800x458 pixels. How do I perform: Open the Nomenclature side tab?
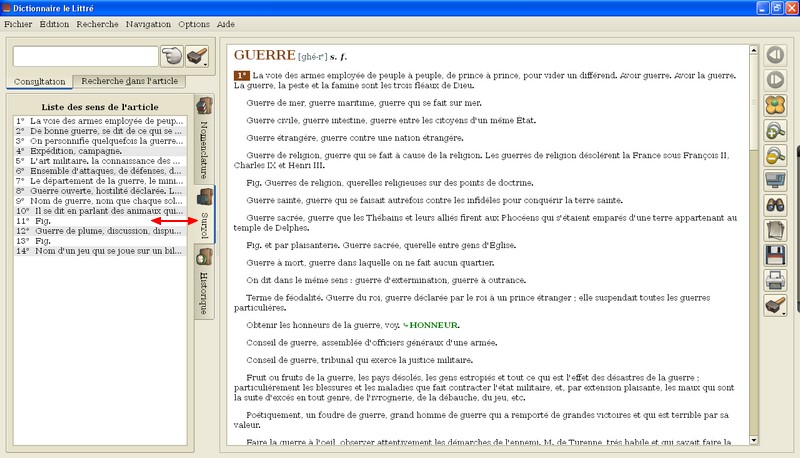click(x=204, y=139)
